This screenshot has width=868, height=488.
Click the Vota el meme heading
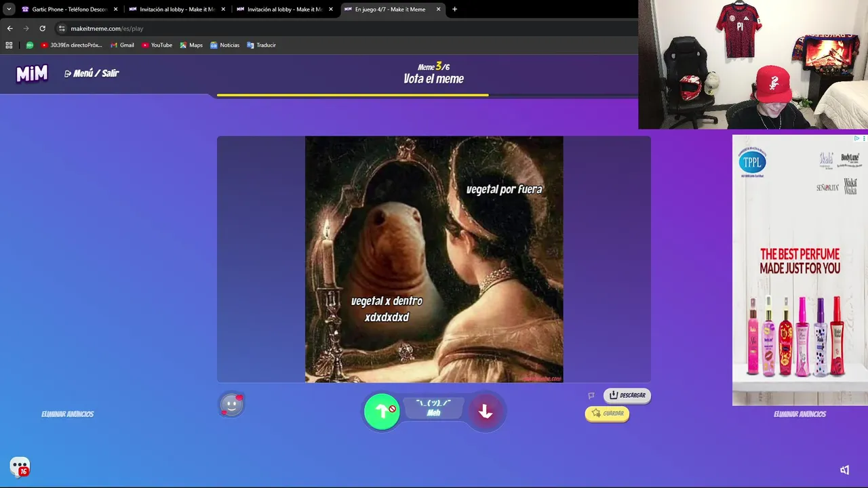tap(433, 79)
